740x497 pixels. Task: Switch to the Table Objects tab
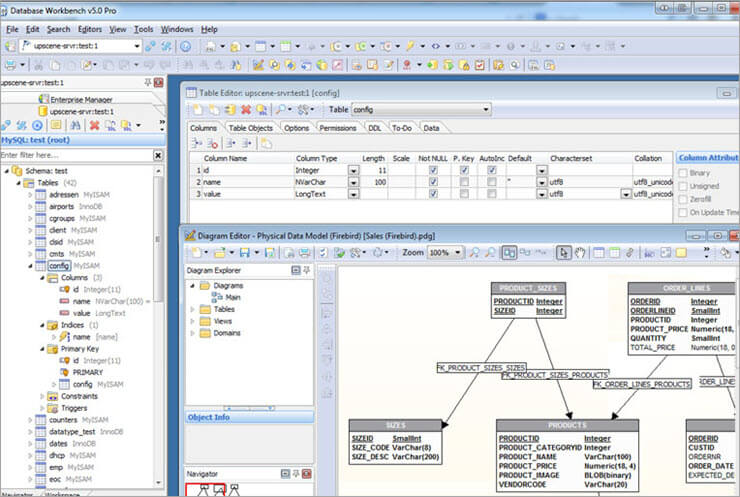pyautogui.click(x=251, y=128)
